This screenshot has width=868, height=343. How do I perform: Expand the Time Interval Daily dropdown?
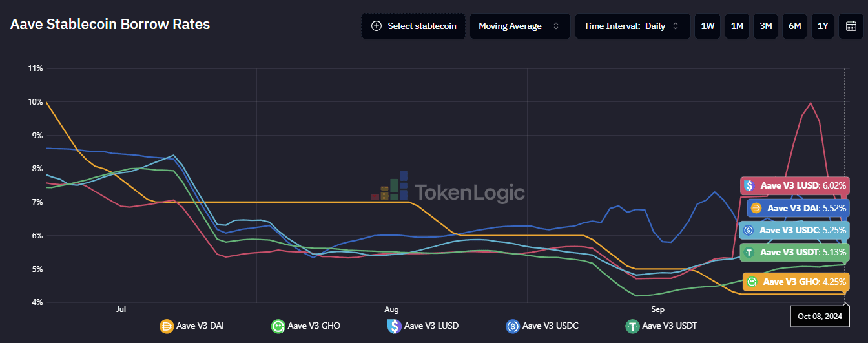point(632,26)
